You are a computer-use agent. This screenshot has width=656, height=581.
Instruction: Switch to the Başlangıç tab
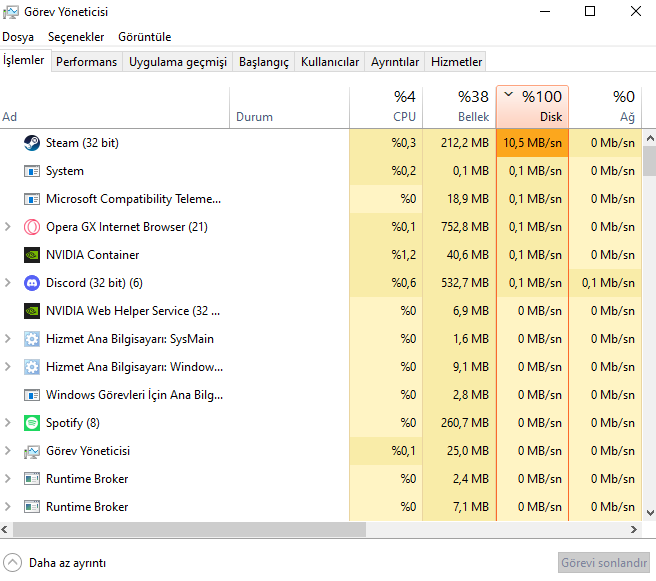coord(263,62)
